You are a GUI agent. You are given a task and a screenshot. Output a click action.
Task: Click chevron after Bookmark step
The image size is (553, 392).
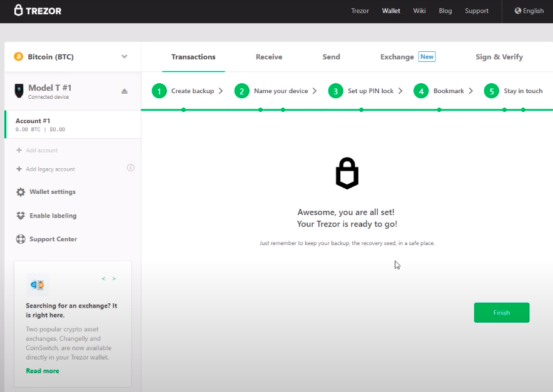click(471, 91)
